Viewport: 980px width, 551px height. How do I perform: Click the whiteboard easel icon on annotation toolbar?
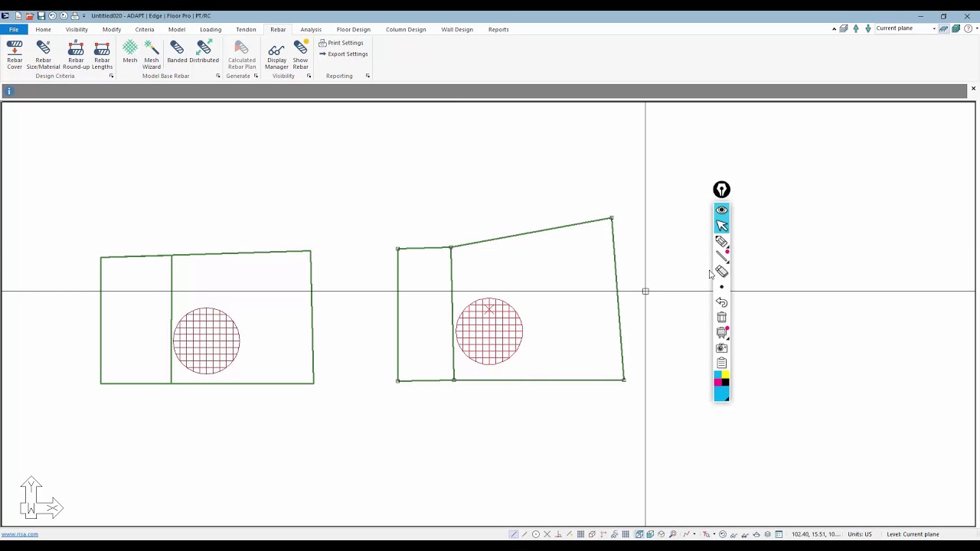[721, 332]
